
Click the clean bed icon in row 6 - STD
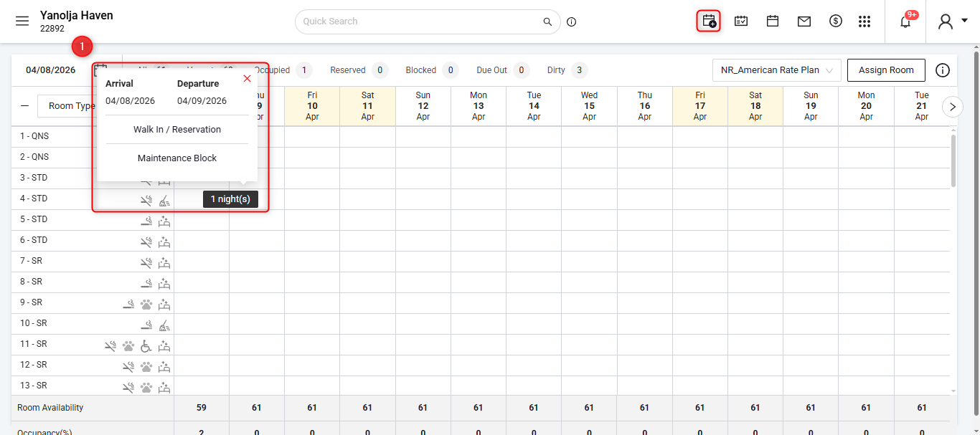click(x=164, y=242)
